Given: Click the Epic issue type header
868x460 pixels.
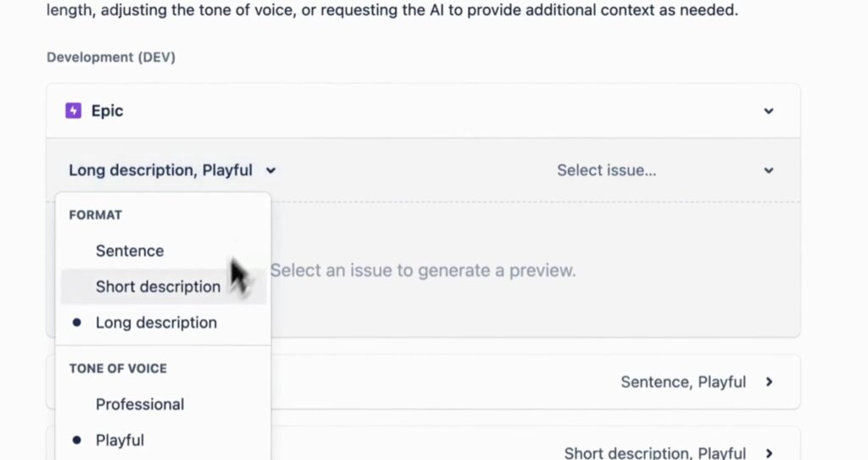Looking at the screenshot, I should click(x=424, y=111).
